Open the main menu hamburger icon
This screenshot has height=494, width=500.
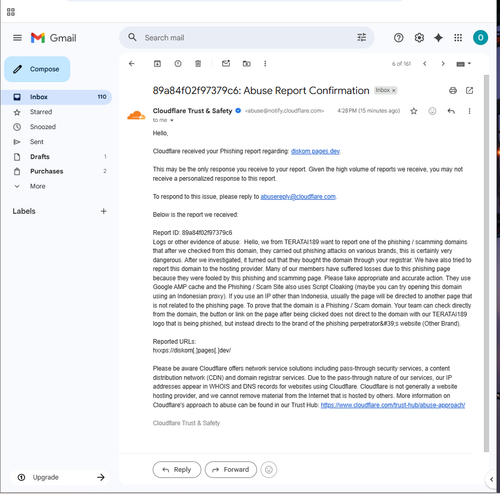pyautogui.click(x=17, y=38)
